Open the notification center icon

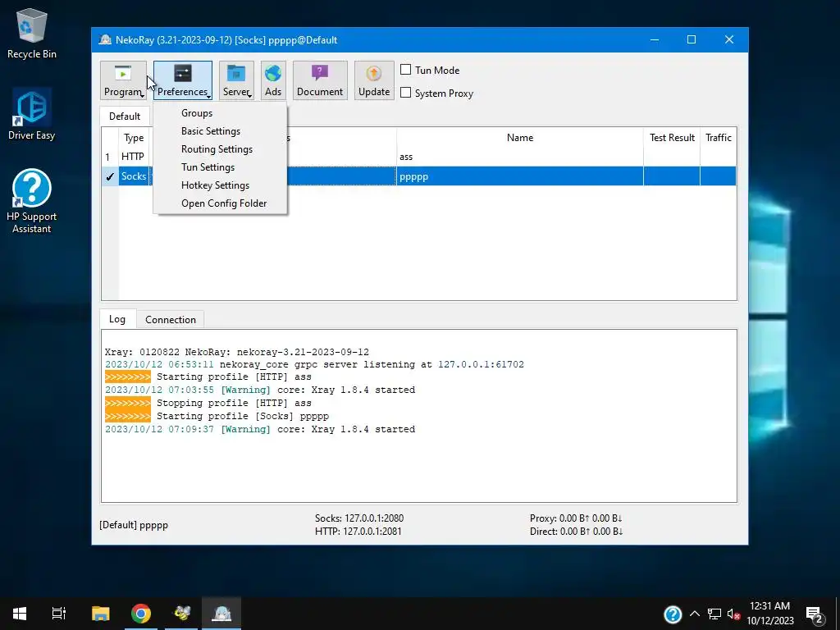click(x=815, y=614)
